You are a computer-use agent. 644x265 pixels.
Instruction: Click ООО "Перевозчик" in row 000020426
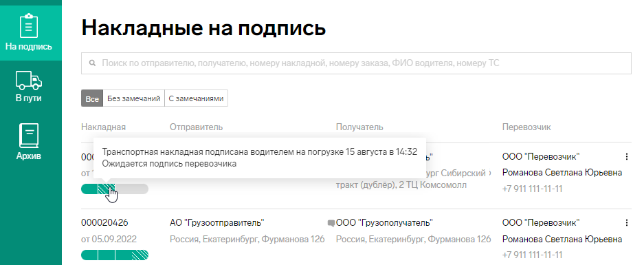(541, 223)
